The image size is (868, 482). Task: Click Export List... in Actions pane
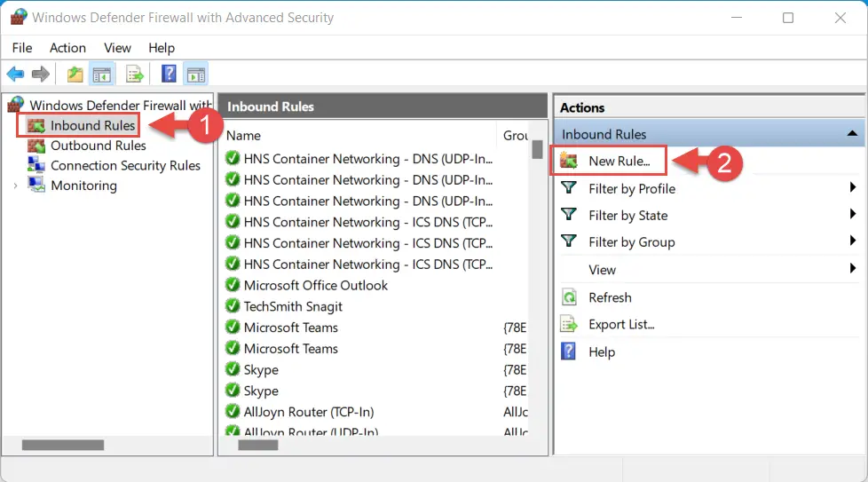(621, 324)
